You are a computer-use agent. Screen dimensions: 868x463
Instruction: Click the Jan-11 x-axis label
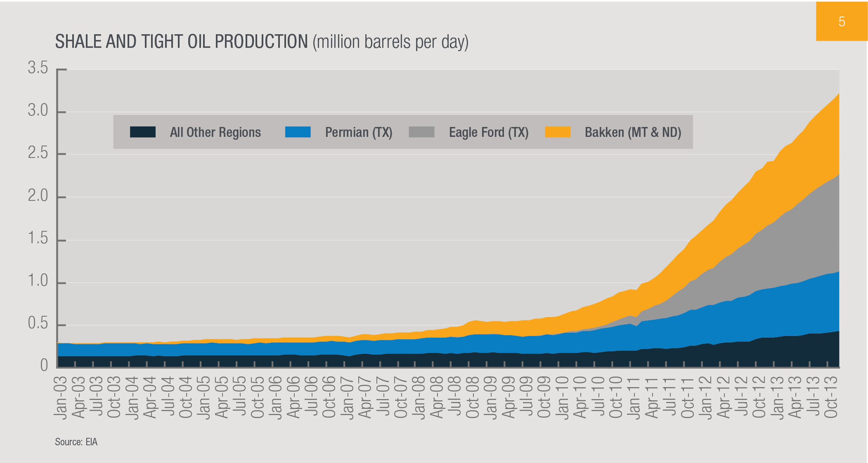coord(634,398)
